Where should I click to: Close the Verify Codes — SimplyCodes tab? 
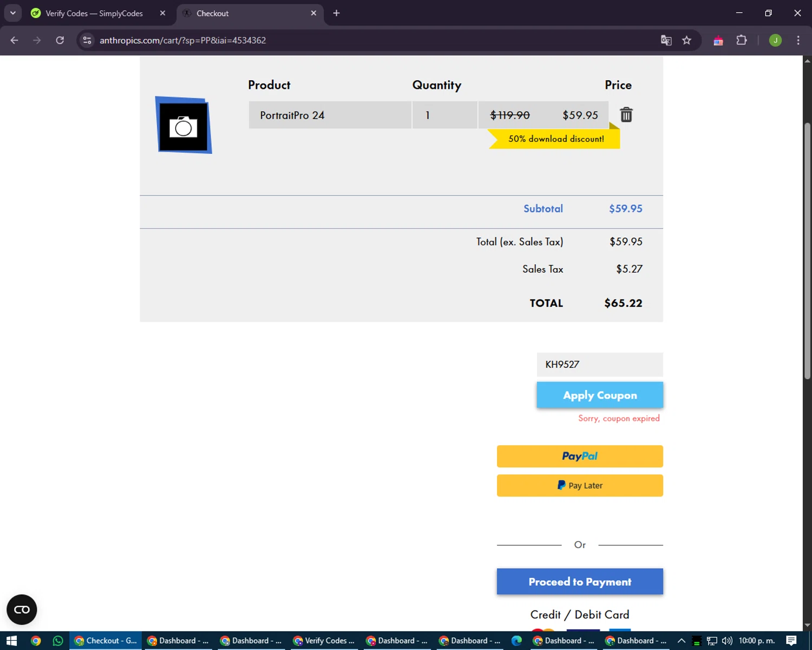(x=162, y=13)
